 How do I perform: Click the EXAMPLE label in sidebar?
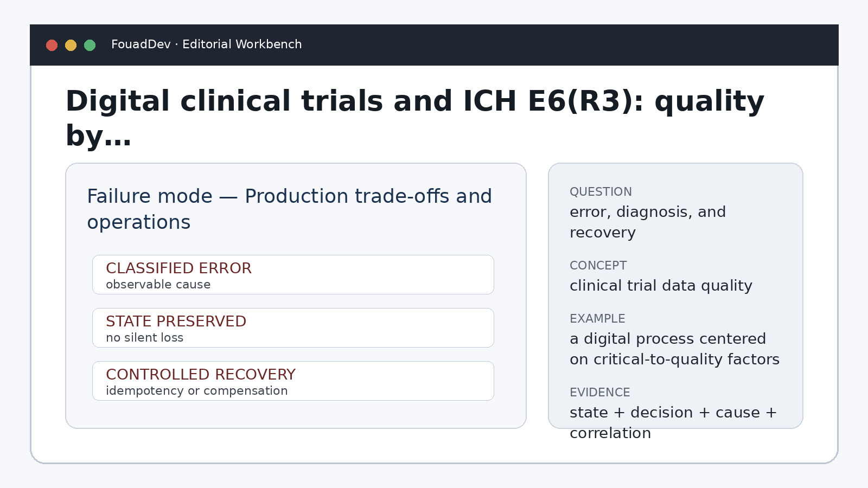(x=597, y=319)
